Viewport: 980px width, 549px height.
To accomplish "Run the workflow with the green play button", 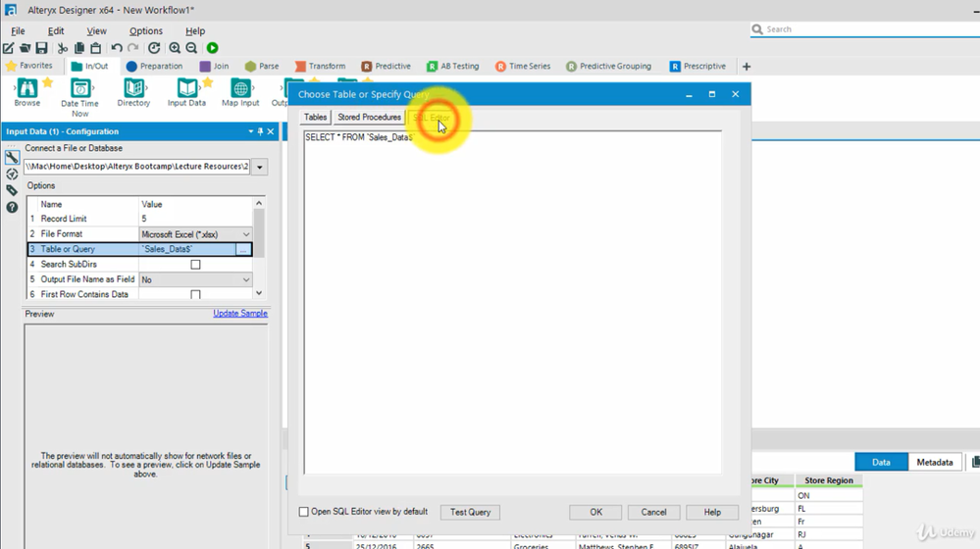I will [x=213, y=48].
